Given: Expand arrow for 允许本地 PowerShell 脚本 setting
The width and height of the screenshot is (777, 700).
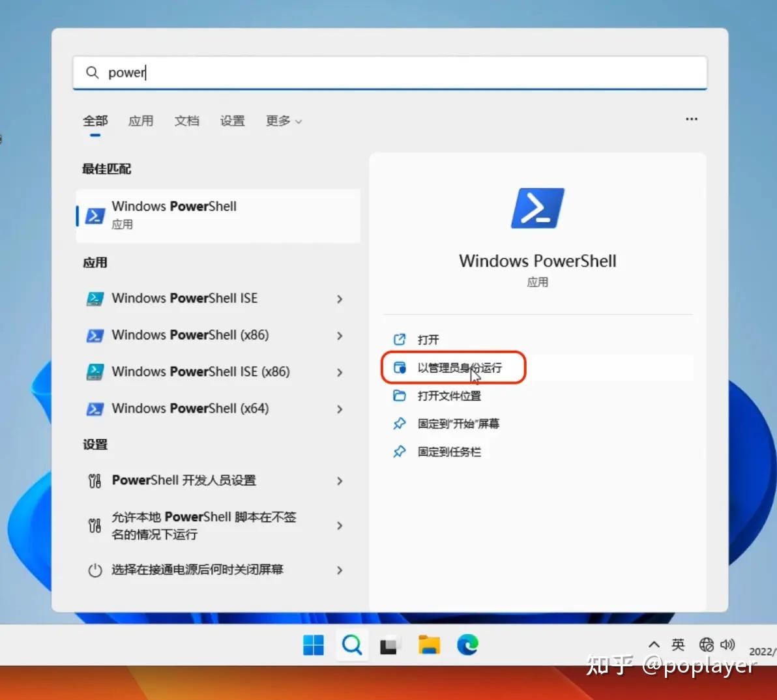Looking at the screenshot, I should [340, 525].
